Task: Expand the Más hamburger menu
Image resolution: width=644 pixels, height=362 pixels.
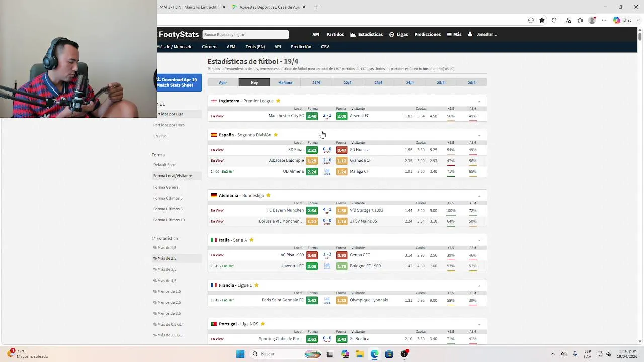Action: click(x=454, y=34)
